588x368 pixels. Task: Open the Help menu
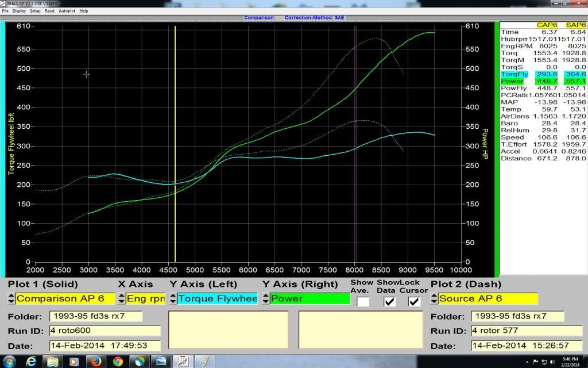pyautogui.click(x=84, y=11)
